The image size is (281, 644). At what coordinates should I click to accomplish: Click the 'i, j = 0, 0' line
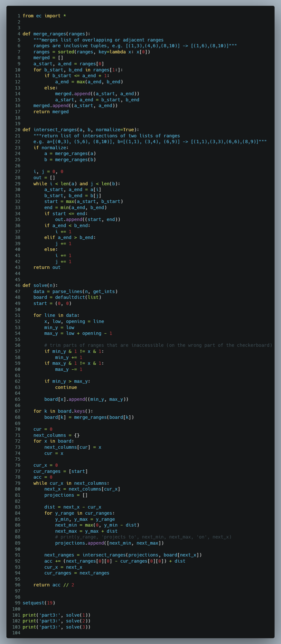(x=48, y=171)
